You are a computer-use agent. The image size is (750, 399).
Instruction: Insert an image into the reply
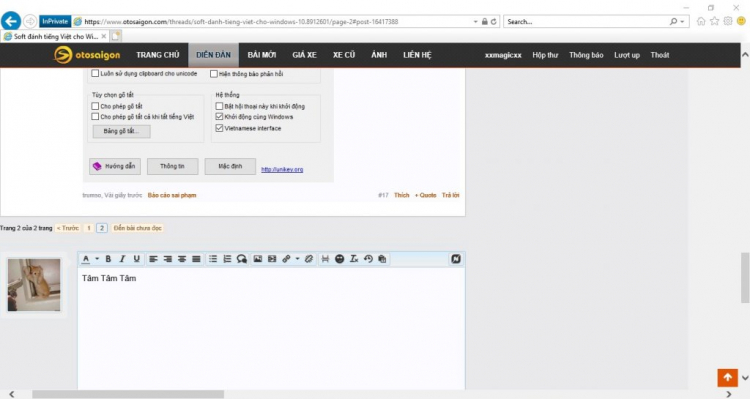point(257,259)
